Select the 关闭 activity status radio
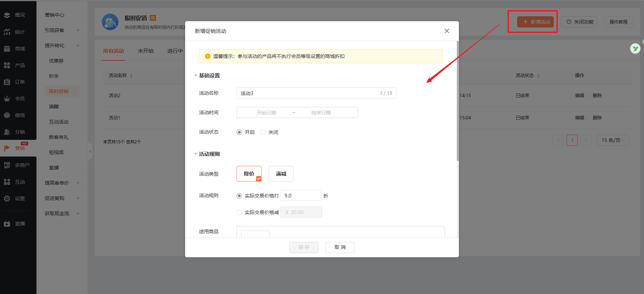Viewport: 644px width, 294px height. click(263, 132)
